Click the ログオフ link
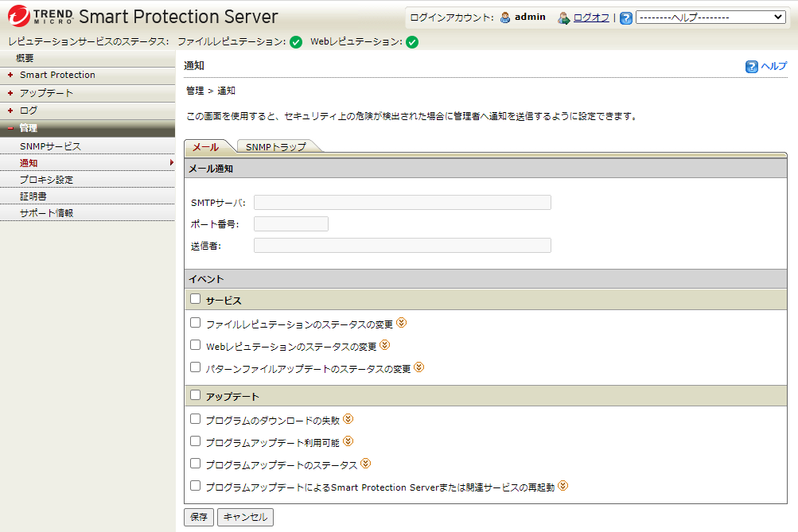Viewport: 798px width, 532px height. 591,17
